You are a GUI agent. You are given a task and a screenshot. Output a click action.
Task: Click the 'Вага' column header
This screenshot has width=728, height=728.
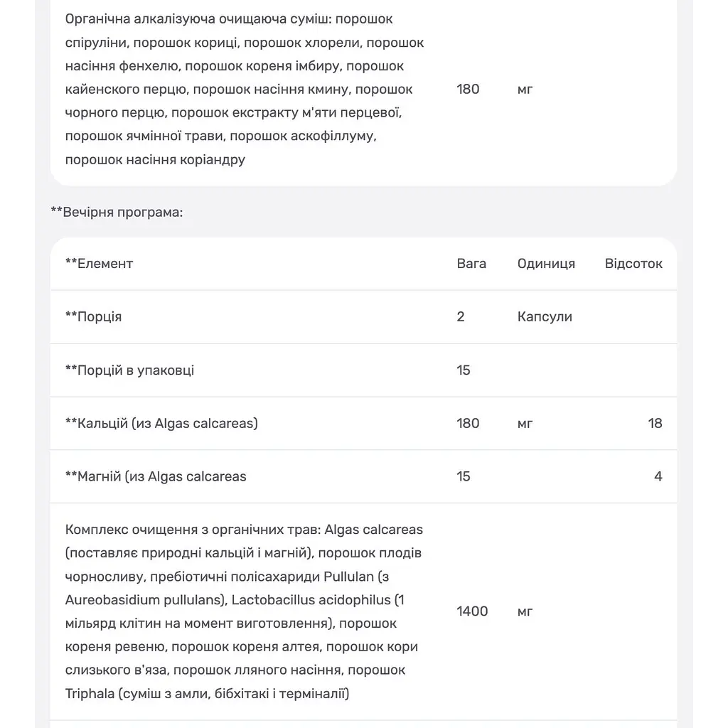click(x=471, y=264)
